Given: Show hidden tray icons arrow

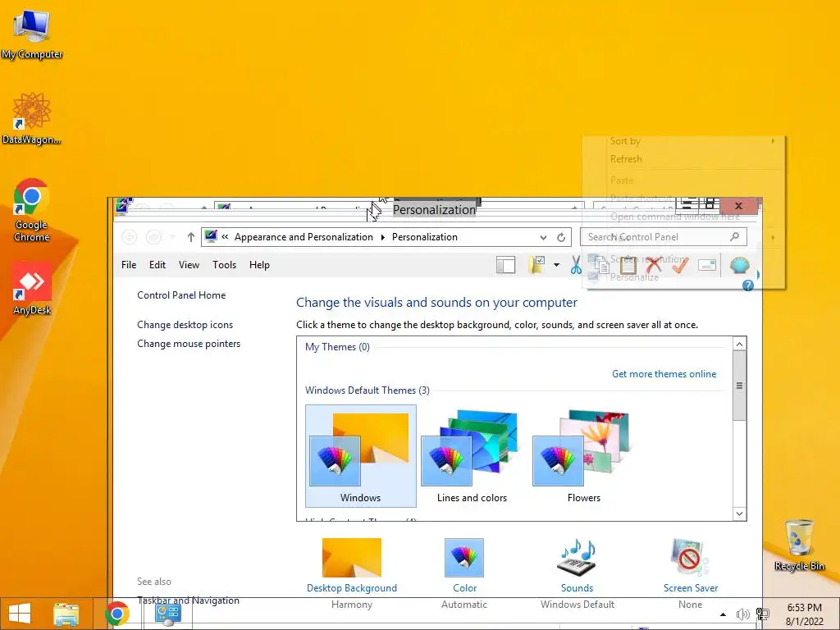Looking at the screenshot, I should pyautogui.click(x=723, y=614).
